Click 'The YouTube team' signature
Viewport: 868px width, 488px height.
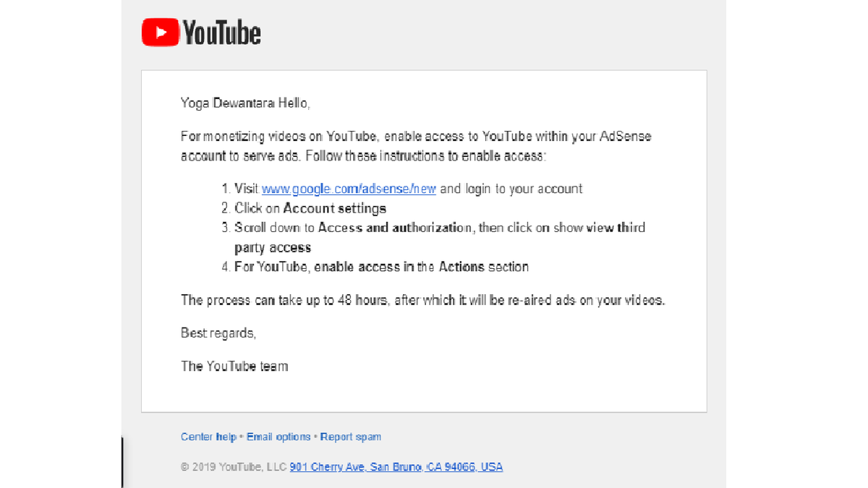point(234,367)
